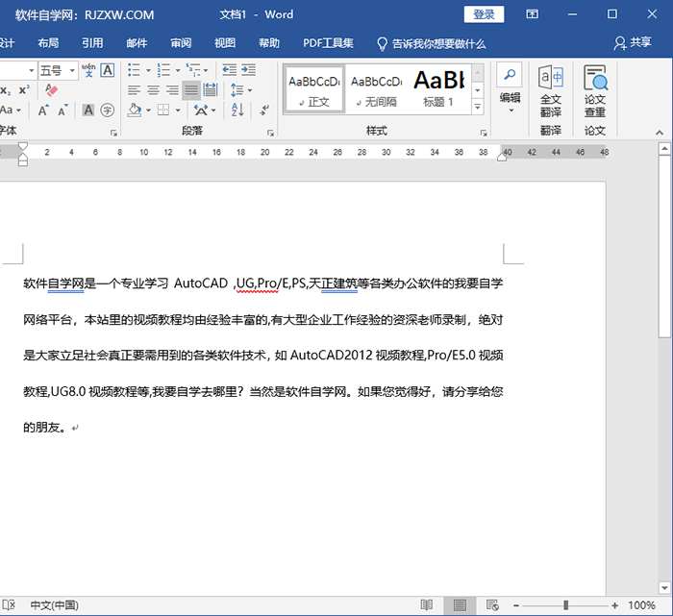Insert enclosed character with circled 字 icon
The width and height of the screenshot is (673, 616).
(x=108, y=111)
